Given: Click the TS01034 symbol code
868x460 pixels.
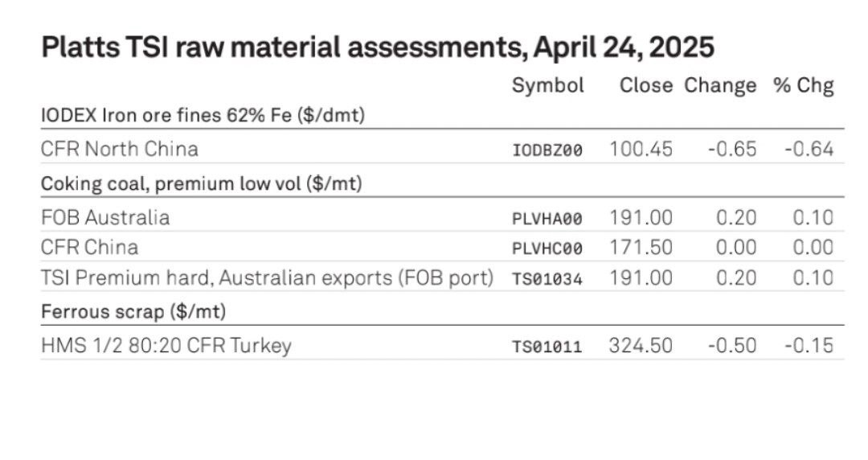Looking at the screenshot, I should [x=547, y=279].
